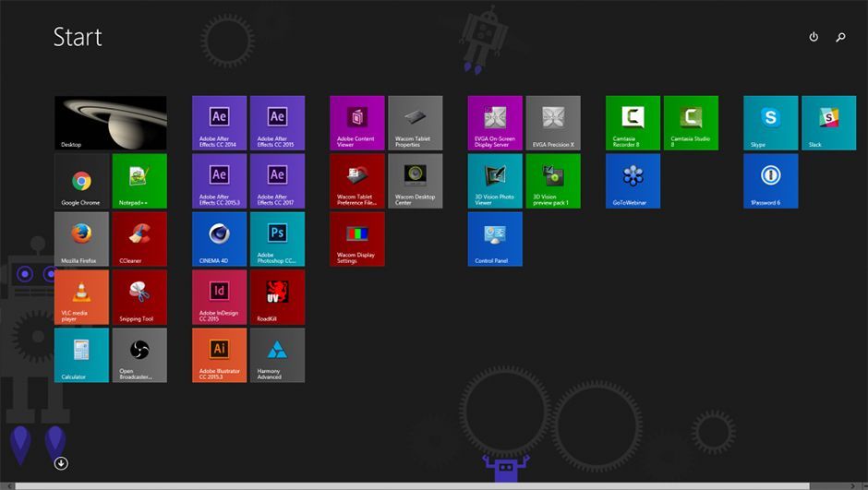The image size is (868, 490).
Task: Open the Calculator tile
Action: 81,355
